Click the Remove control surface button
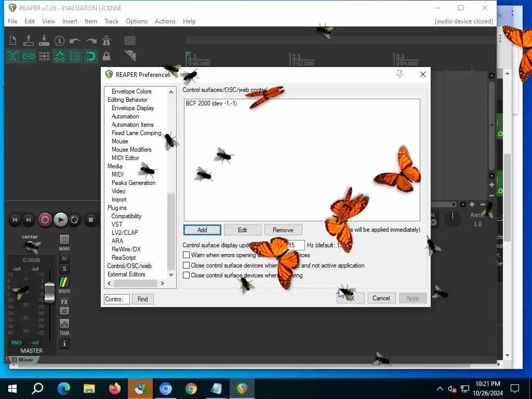 [x=283, y=230]
